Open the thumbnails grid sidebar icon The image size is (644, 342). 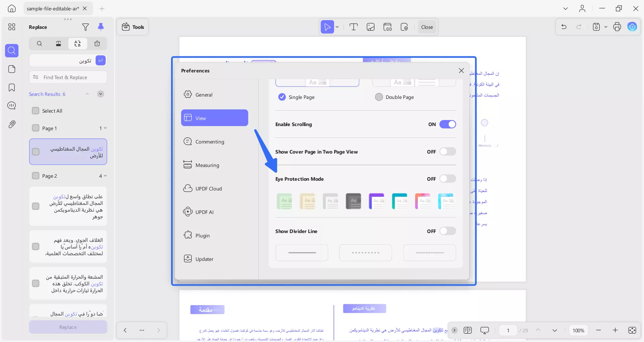pyautogui.click(x=12, y=27)
